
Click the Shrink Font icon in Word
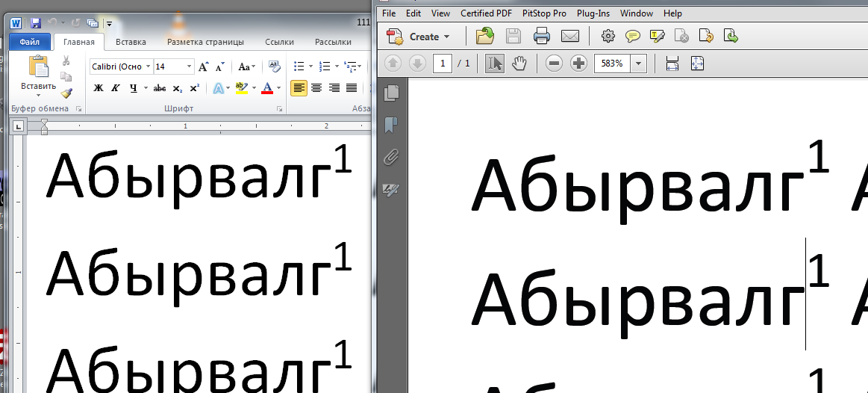click(x=219, y=67)
